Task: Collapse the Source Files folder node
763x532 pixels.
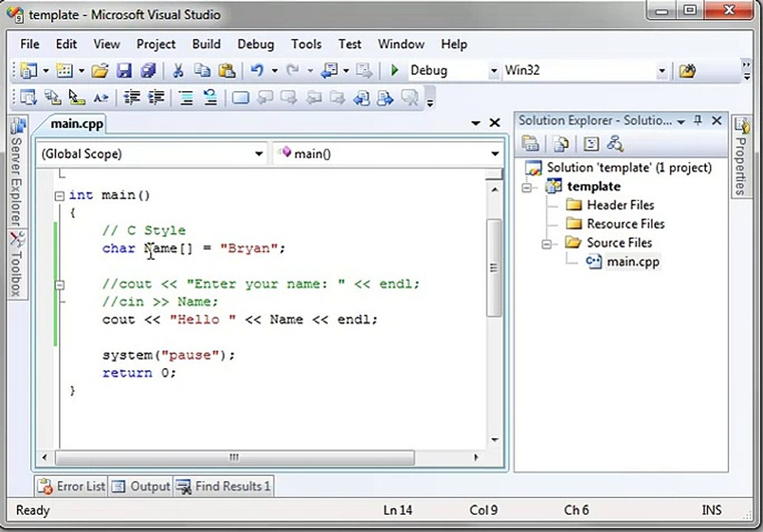Action: (547, 244)
